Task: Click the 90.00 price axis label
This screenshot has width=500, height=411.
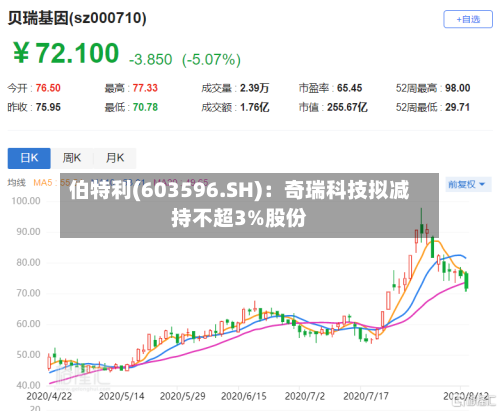Action: coord(28,232)
